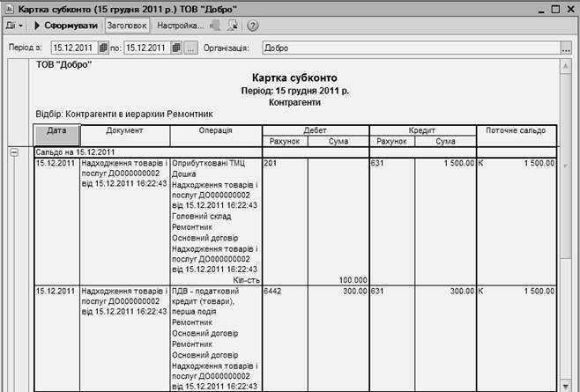Click the vertical scrollbar thumb
580x392 pixels.
(x=566, y=166)
